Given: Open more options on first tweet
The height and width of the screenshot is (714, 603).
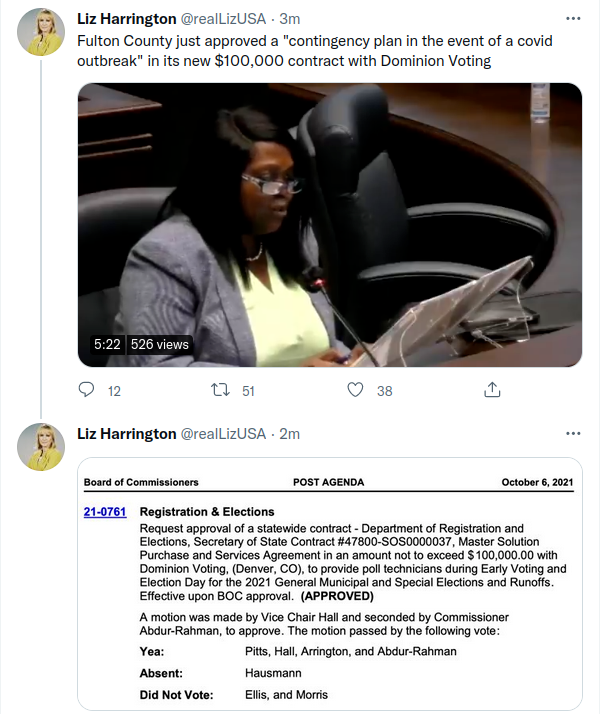Looking at the screenshot, I should pos(573,19).
